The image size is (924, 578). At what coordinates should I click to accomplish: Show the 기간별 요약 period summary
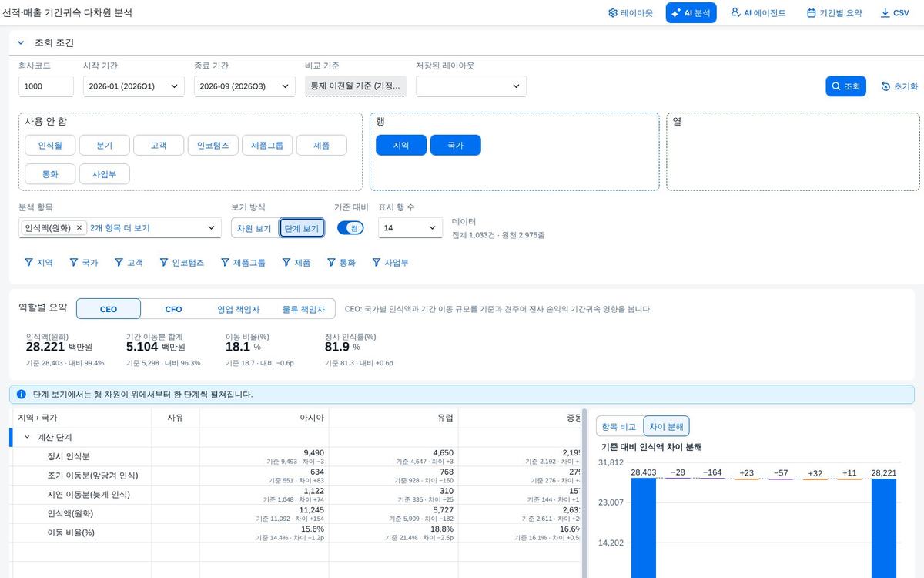(835, 13)
